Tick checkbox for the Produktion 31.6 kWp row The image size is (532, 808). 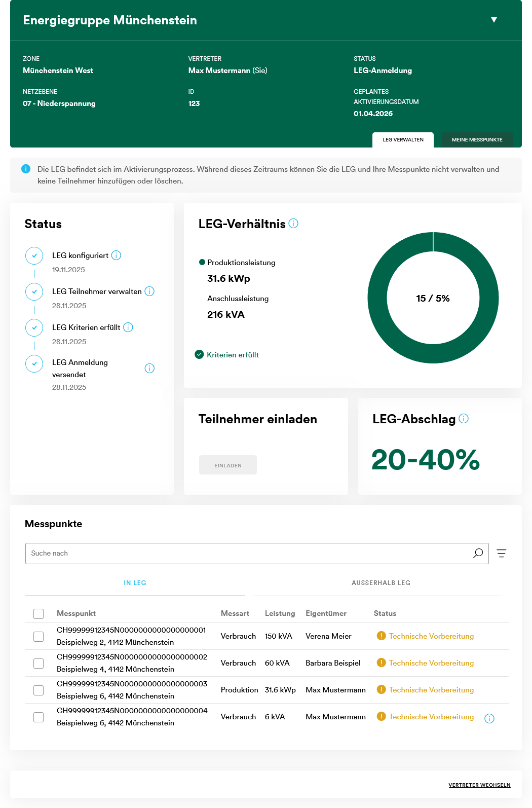tap(39, 690)
